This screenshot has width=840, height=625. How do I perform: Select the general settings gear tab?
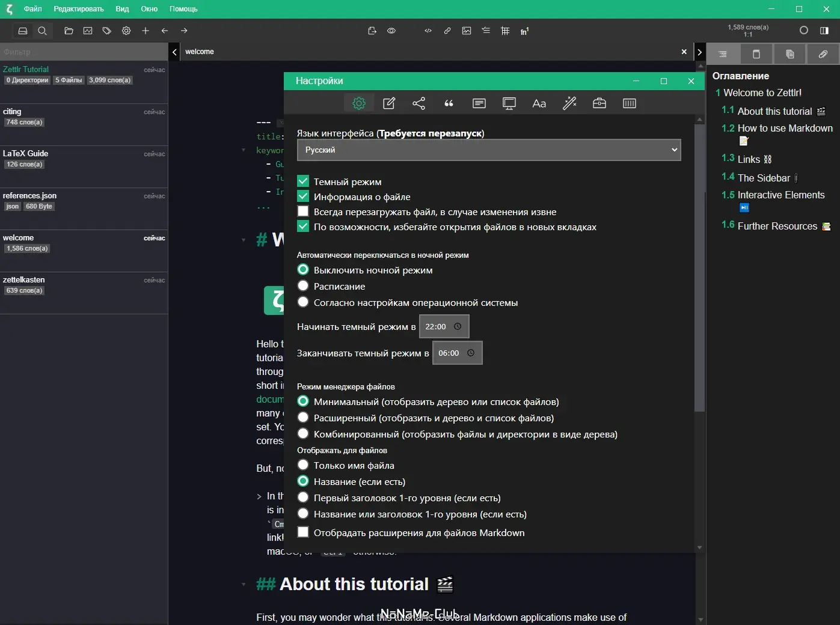coord(359,103)
